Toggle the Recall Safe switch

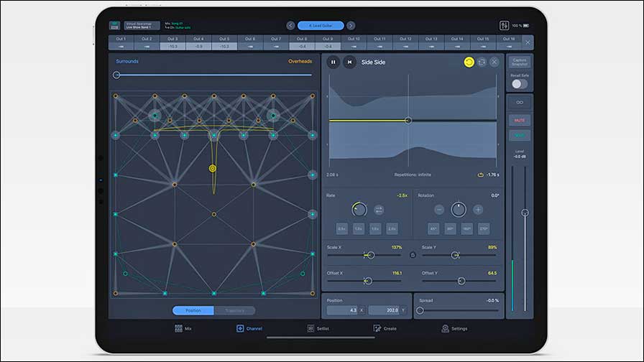pos(519,84)
